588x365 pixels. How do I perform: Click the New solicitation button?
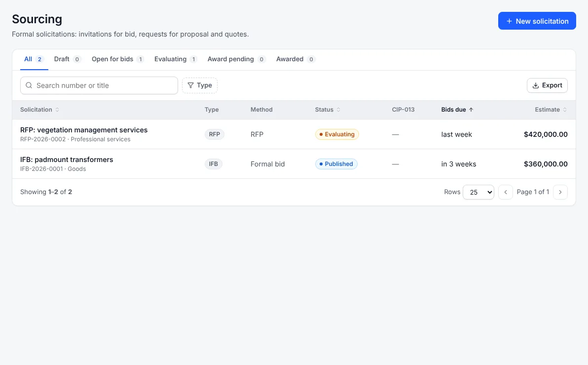tap(537, 21)
